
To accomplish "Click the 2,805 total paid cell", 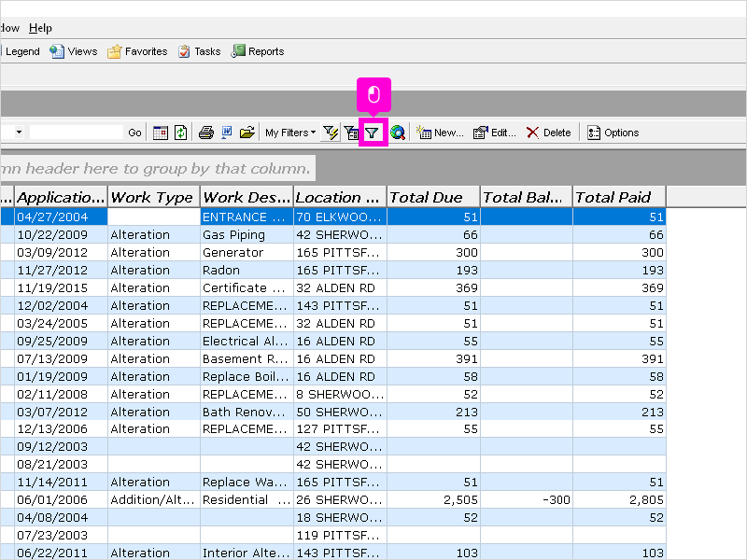I will (x=619, y=499).
